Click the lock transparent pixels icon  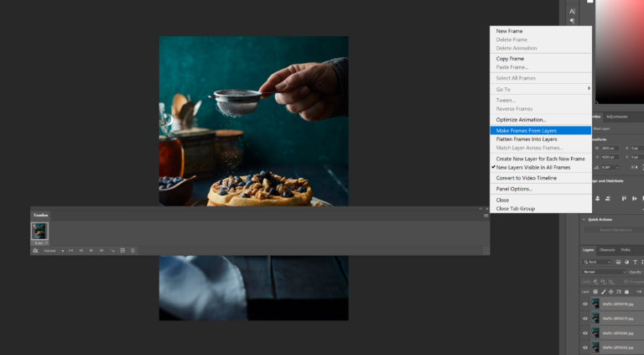tap(595, 292)
